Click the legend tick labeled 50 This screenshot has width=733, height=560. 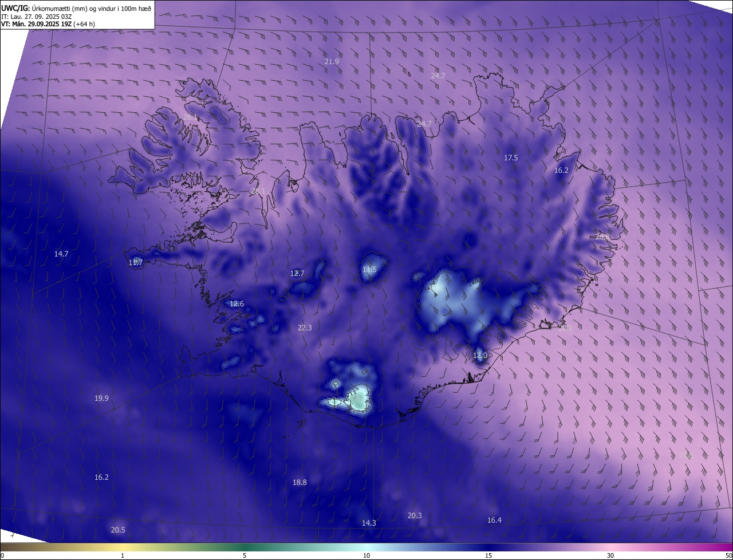pos(728,555)
